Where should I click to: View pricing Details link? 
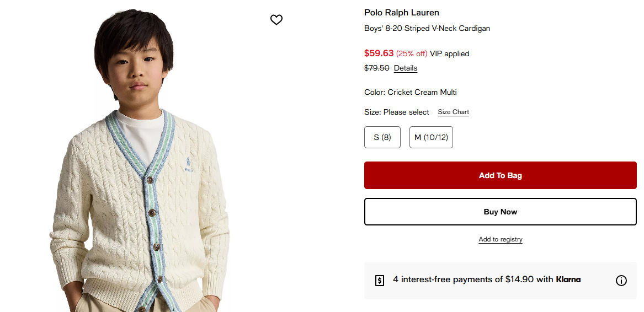tap(406, 68)
